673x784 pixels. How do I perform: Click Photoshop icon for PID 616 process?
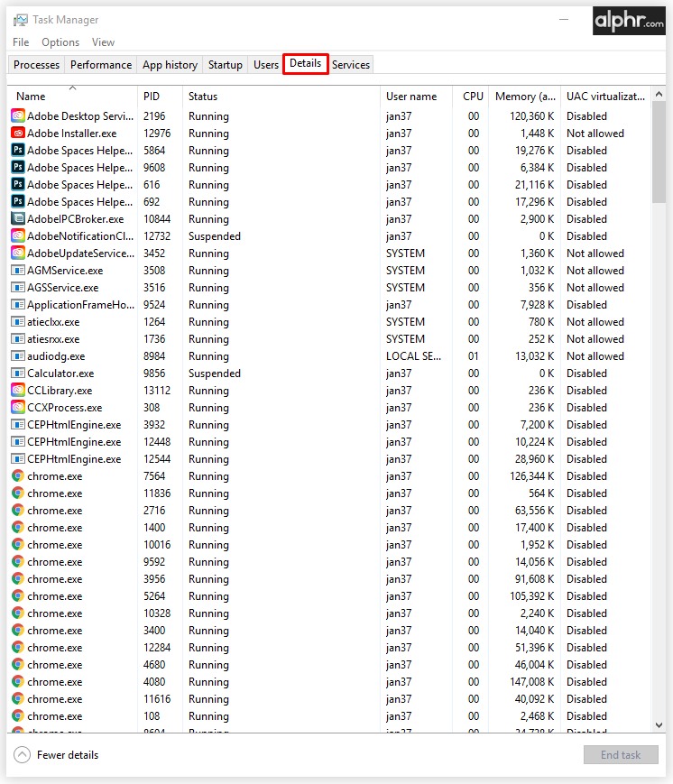pos(18,185)
